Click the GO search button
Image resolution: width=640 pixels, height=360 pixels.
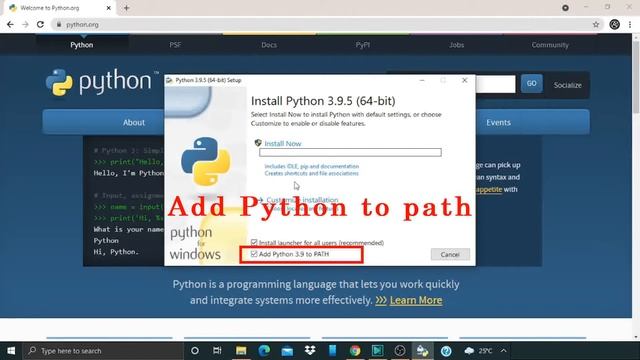531,83
